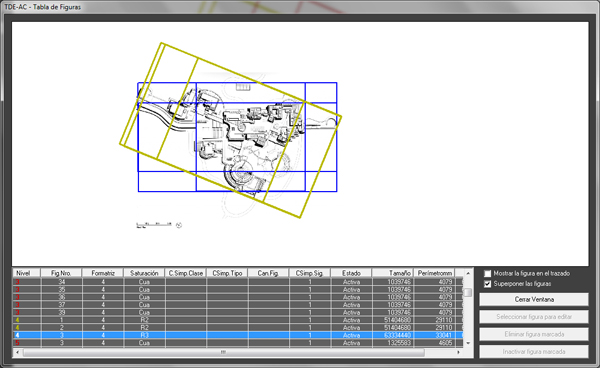The height and width of the screenshot is (368, 600).
Task: Select level 4 figure 1 'R2' saturation cell
Action: point(144,320)
